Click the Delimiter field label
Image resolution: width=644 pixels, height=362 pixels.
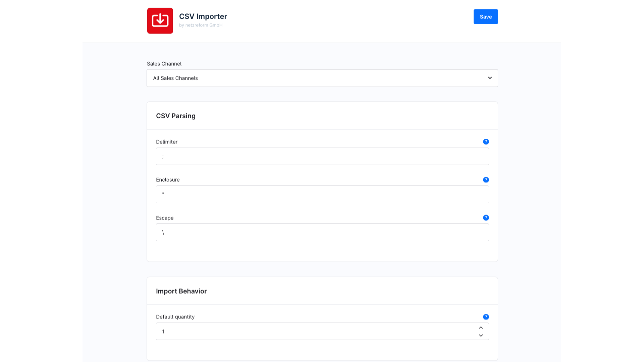tap(167, 142)
